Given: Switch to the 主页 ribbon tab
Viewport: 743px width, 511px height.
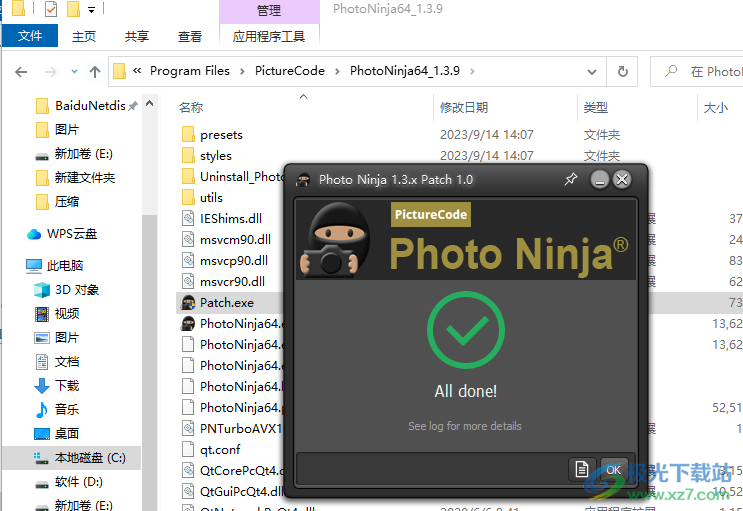Looking at the screenshot, I should tap(84, 36).
